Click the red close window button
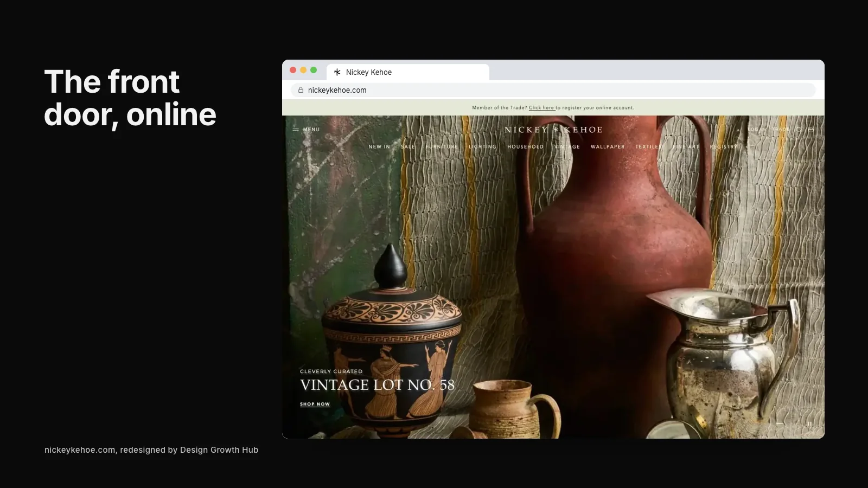The height and width of the screenshot is (488, 868). (x=293, y=70)
